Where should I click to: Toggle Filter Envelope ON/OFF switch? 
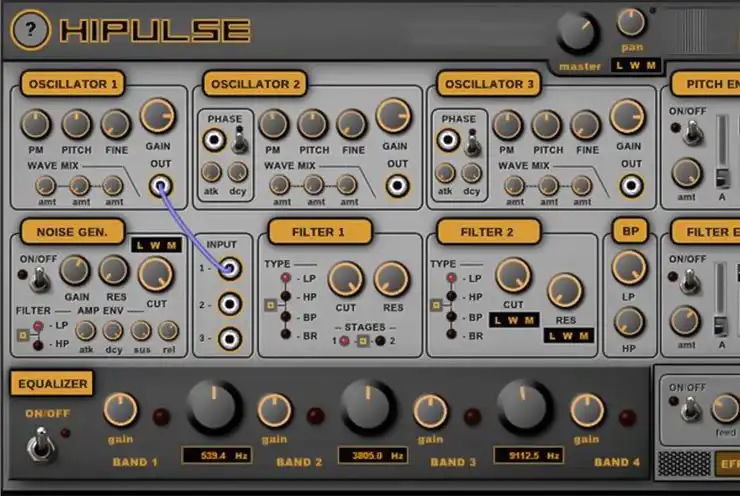coord(690,280)
